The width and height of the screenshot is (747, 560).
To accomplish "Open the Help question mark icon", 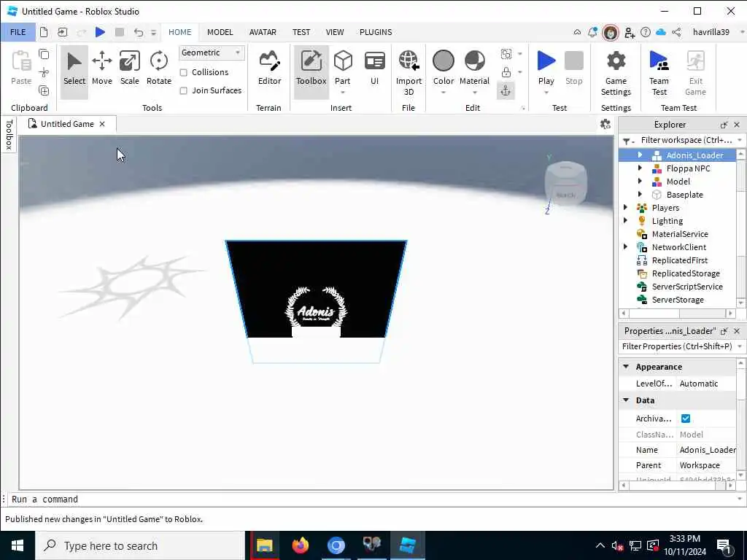I will click(x=646, y=32).
